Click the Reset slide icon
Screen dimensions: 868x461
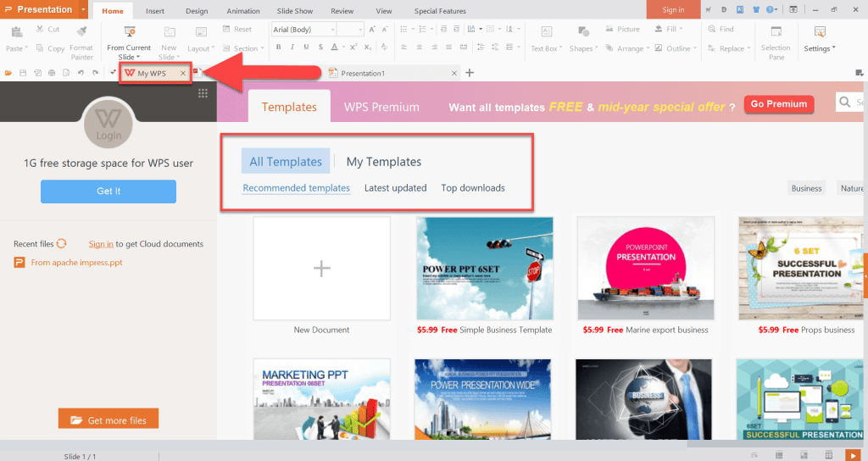pyautogui.click(x=226, y=29)
